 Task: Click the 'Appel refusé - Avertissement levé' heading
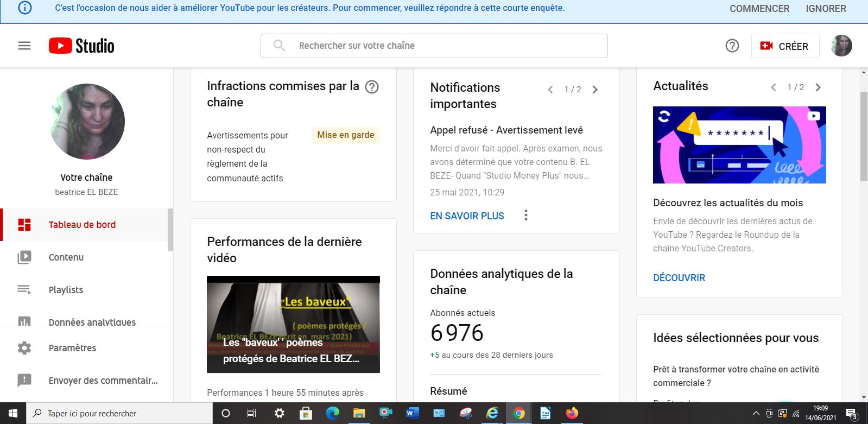(506, 130)
